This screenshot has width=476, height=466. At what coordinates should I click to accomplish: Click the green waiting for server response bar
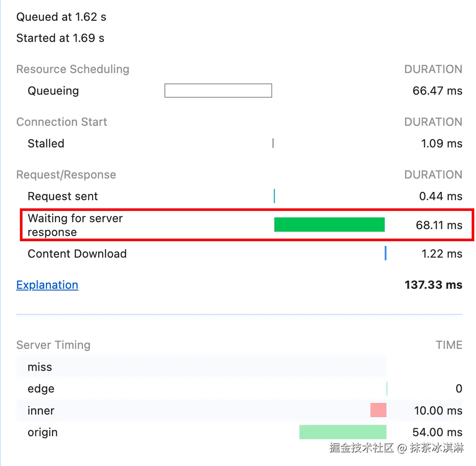coord(329,225)
